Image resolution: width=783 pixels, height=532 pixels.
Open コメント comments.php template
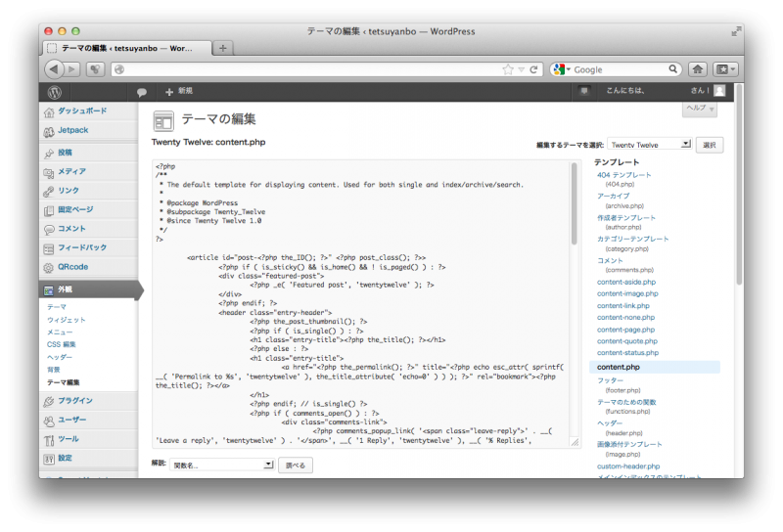(610, 260)
